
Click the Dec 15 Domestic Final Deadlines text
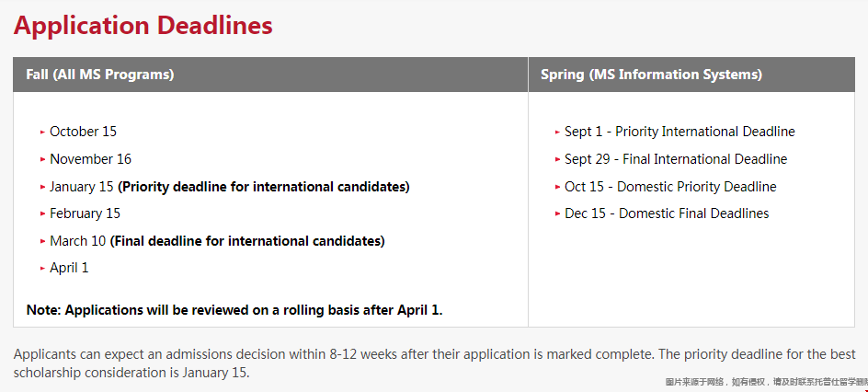pos(667,213)
